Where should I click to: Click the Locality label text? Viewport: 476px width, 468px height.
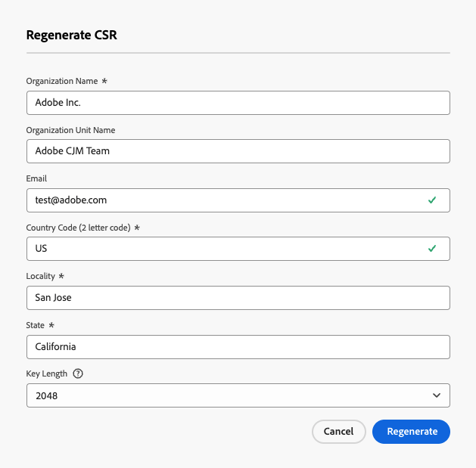coord(41,277)
